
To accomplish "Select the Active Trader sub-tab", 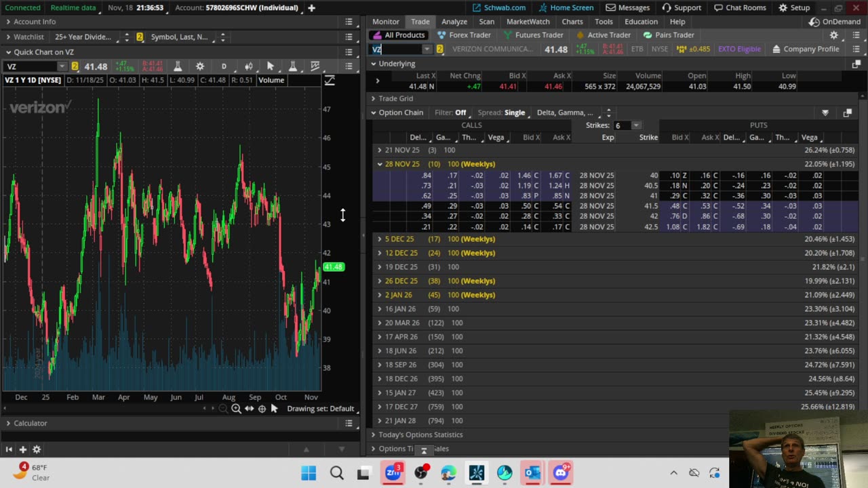I will tap(604, 35).
